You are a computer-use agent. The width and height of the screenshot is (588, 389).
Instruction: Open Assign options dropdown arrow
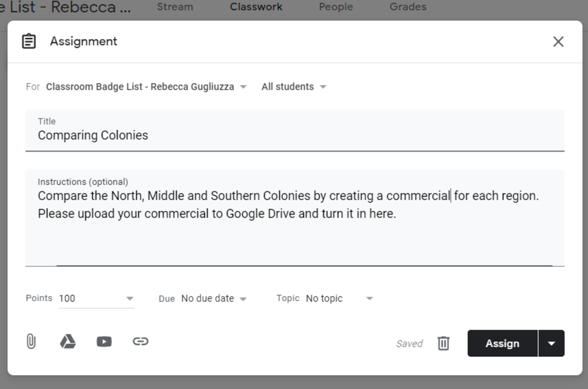tap(551, 343)
